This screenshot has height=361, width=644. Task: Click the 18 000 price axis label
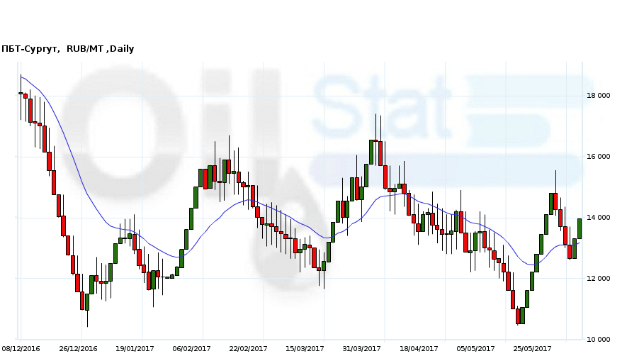pyautogui.click(x=598, y=96)
